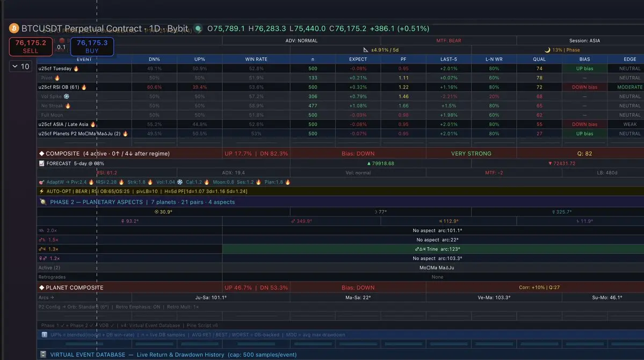Screen dimensions: 644x360
Task: Collapse the indicator legend with the 10 chevron
Action: 20,66
